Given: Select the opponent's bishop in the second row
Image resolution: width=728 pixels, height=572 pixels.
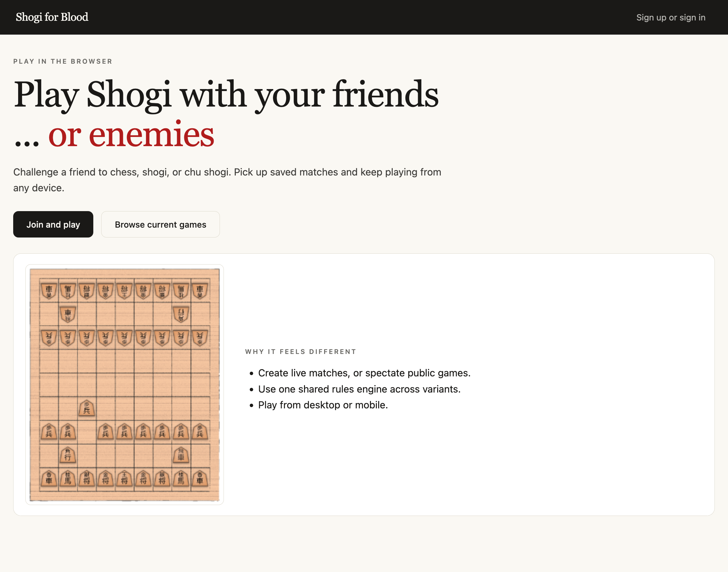Looking at the screenshot, I should [x=181, y=313].
